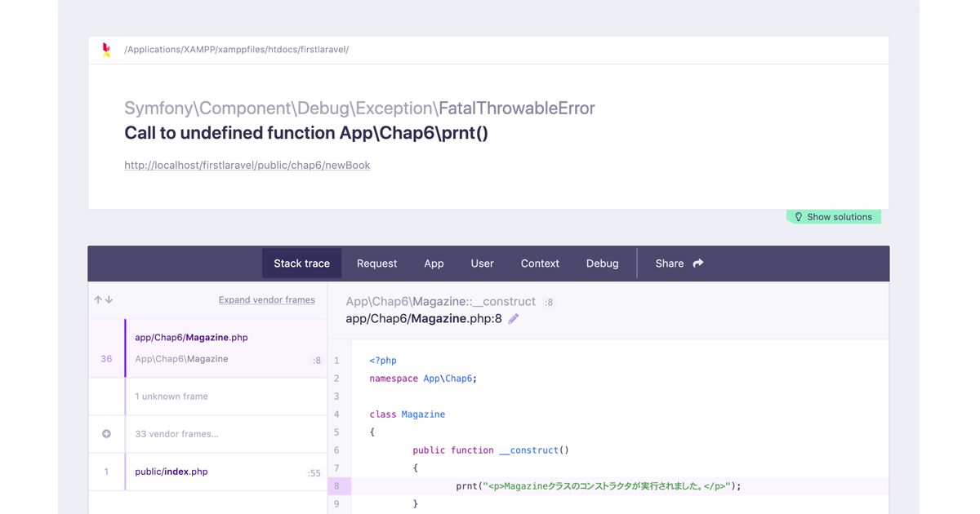Click the pencil icon to edit Magazine.php

coord(514,319)
